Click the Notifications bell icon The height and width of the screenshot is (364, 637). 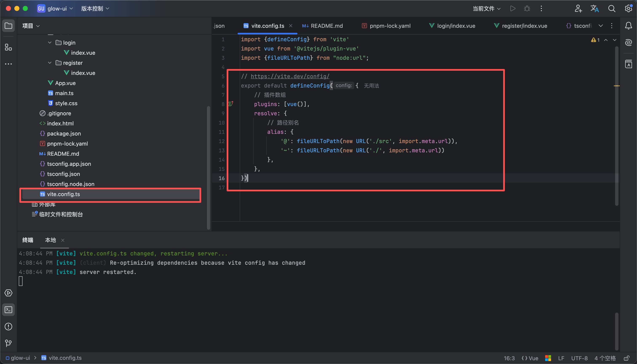pos(629,26)
